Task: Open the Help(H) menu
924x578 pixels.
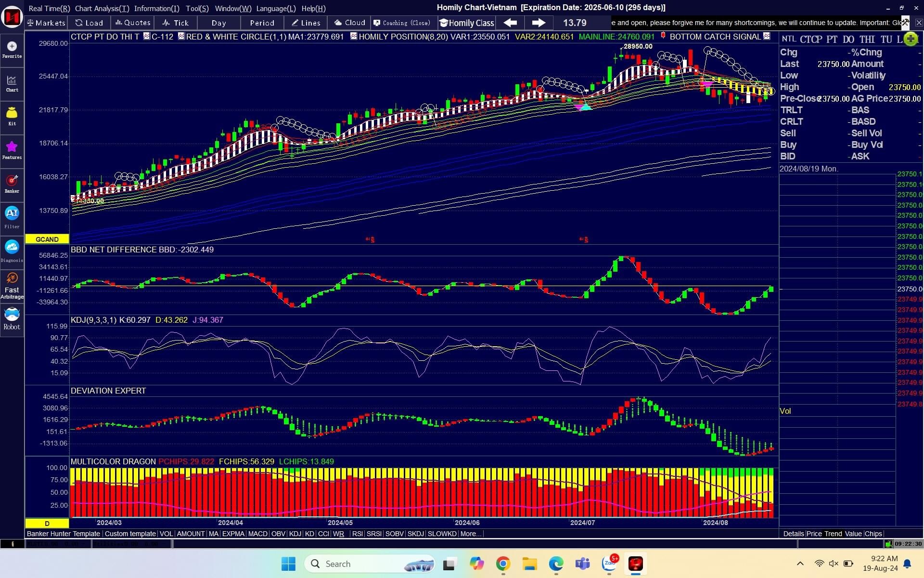Action: tap(313, 8)
